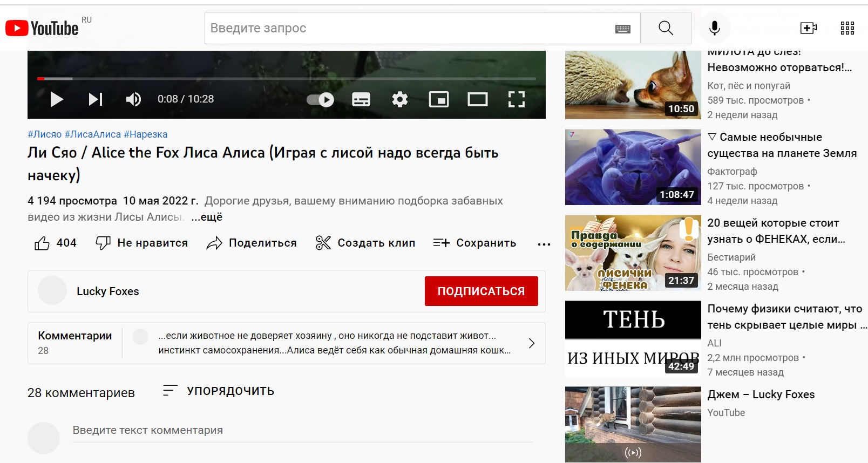This screenshot has height=463, width=868.
Task: Click the 4 194 просмотра view count
Action: point(72,201)
